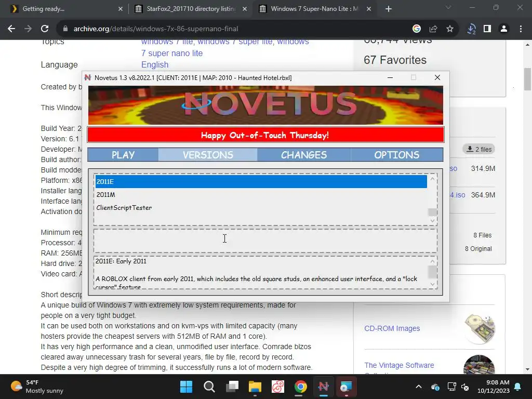Screen dimensions: 532x399
Task: Click the CD-ROM Images thumbnail
Action: pyautogui.click(x=480, y=329)
